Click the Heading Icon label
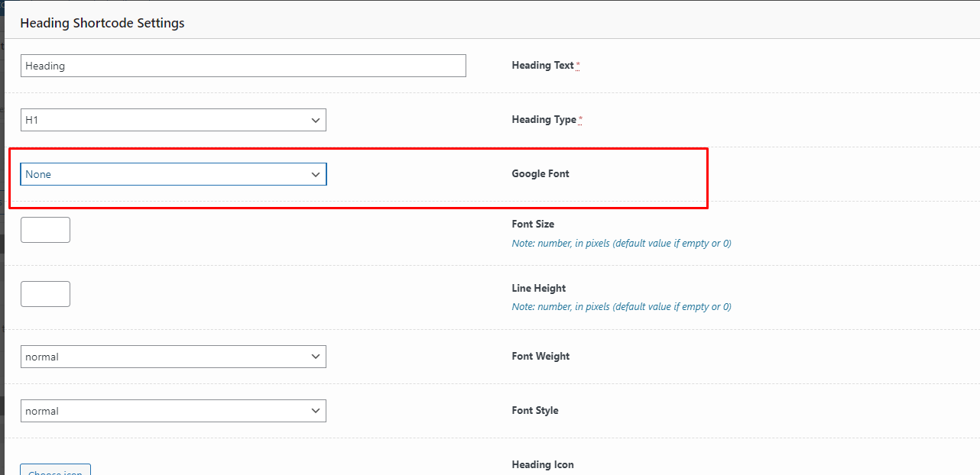The height and width of the screenshot is (475, 980). tap(543, 464)
